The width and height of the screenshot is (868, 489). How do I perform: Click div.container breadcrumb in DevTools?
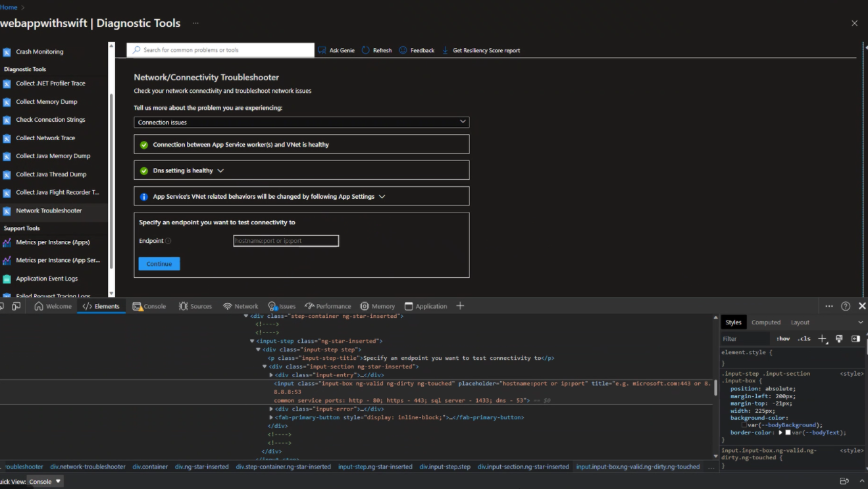[150, 467]
